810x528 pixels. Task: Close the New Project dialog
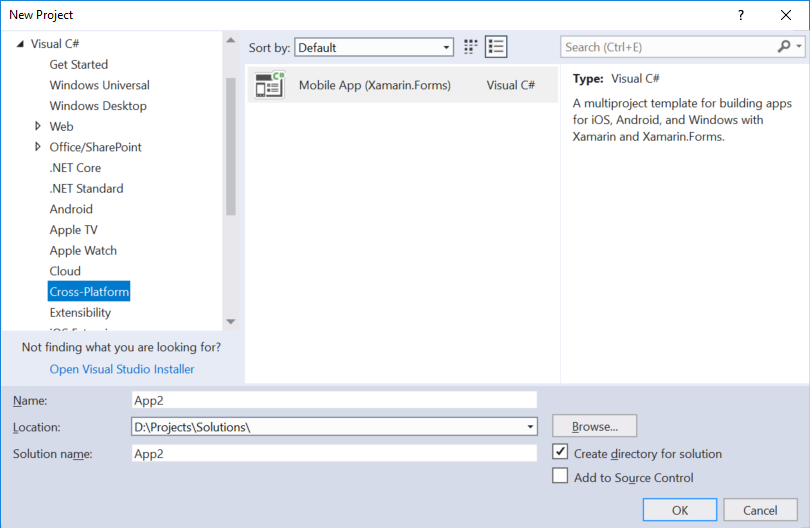786,15
